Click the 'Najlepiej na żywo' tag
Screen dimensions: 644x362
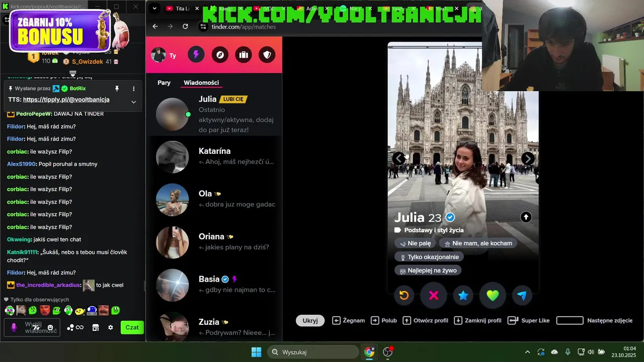(x=428, y=270)
